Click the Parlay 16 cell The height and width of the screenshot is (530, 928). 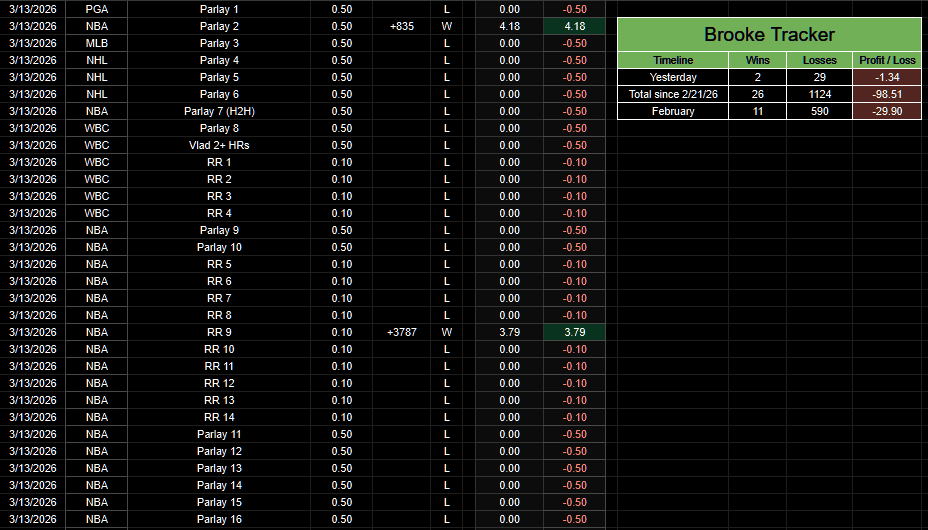coord(219,519)
